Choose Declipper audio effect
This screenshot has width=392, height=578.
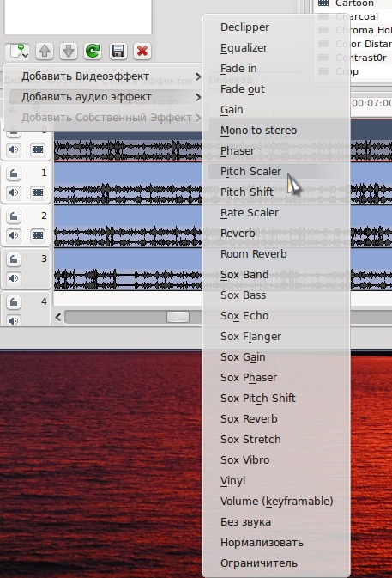276,27
